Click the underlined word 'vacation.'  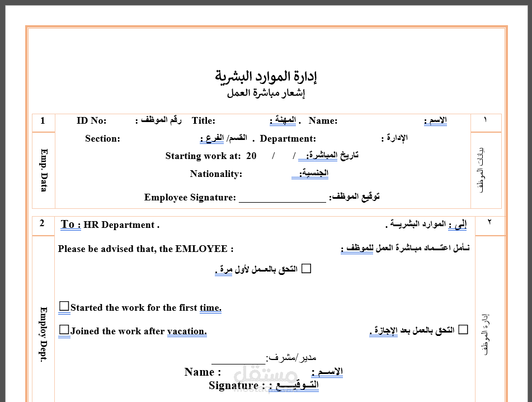coord(187,331)
